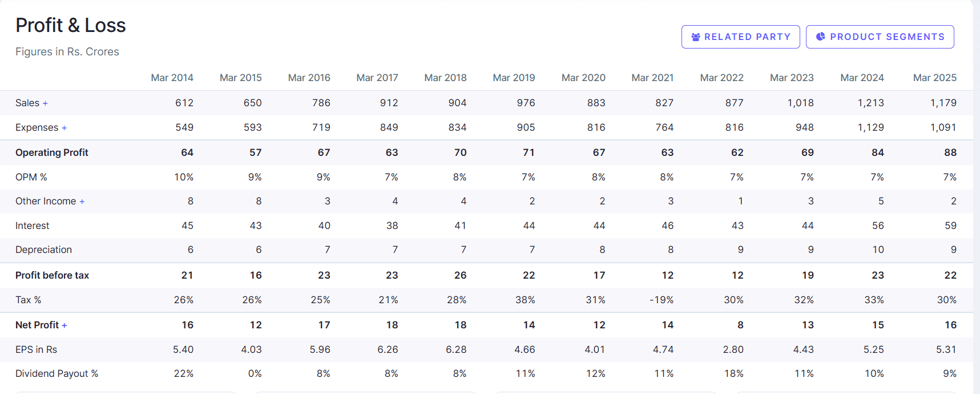Click the Tax % row label
This screenshot has width=980, height=394.
(x=29, y=299)
